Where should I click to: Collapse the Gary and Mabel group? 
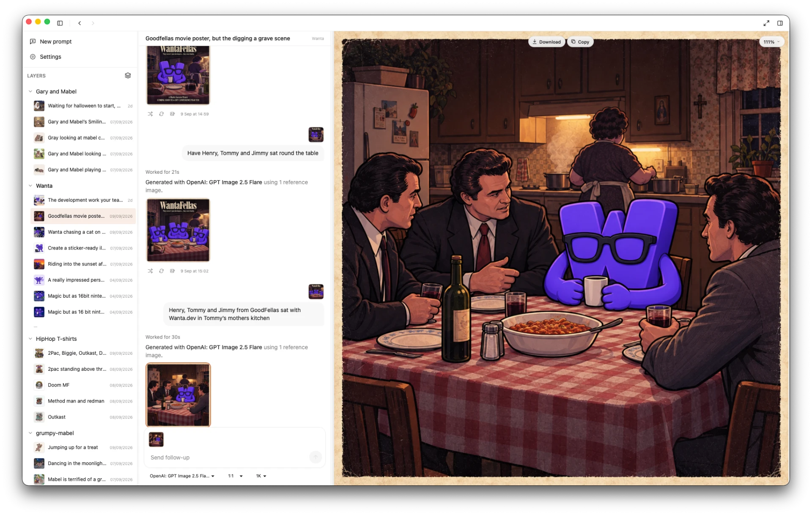tap(30, 91)
